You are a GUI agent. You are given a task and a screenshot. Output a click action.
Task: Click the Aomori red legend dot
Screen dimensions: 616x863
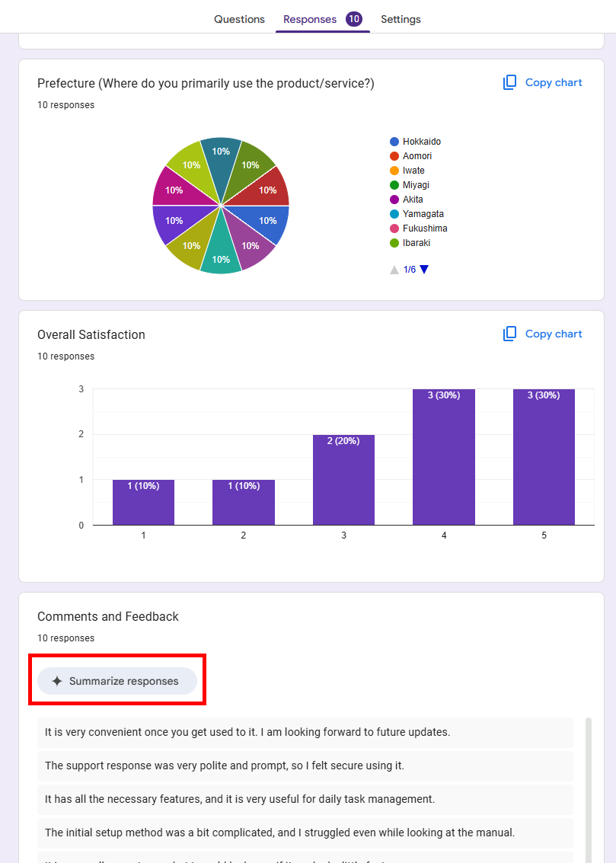[394, 156]
